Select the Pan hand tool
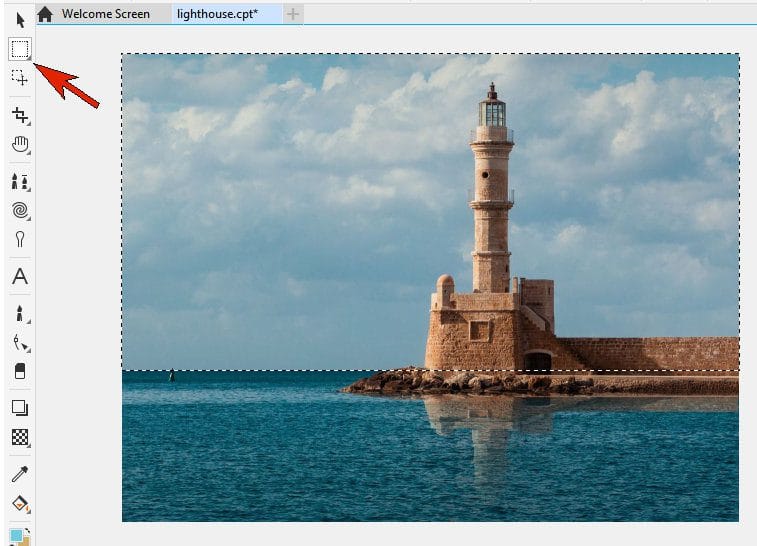Screen dimensions: 757x546 (20, 144)
